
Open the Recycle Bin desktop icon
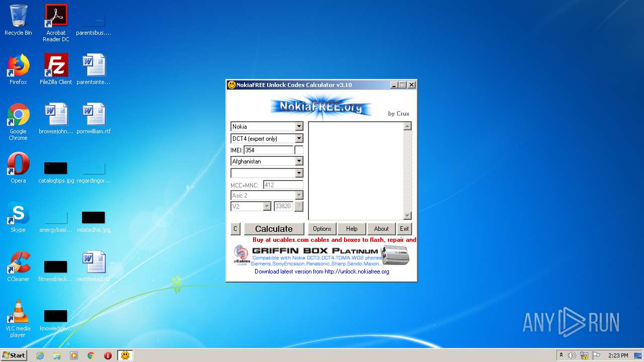click(18, 20)
